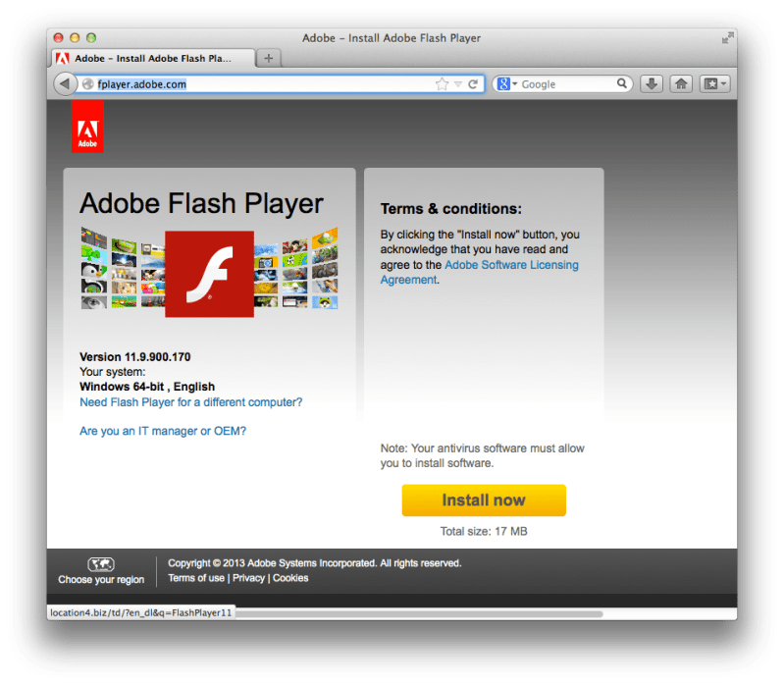Click the Version 11.9.900.170 text
784x685 pixels.
tap(135, 357)
